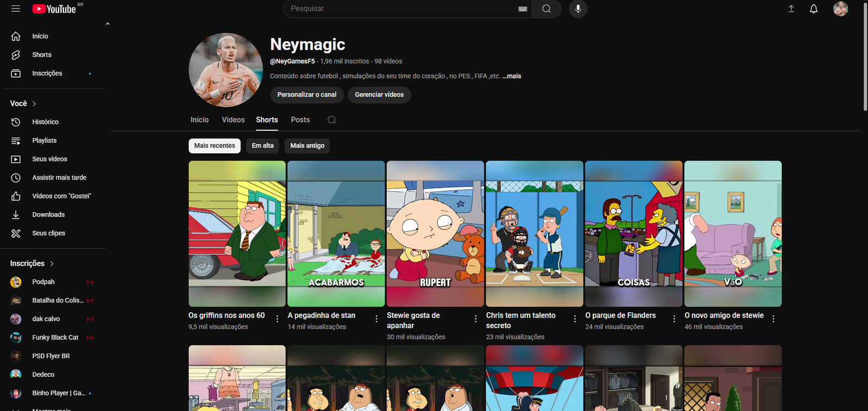Select the 'Mais recentes' filter chip
The image size is (868, 411).
(214, 145)
